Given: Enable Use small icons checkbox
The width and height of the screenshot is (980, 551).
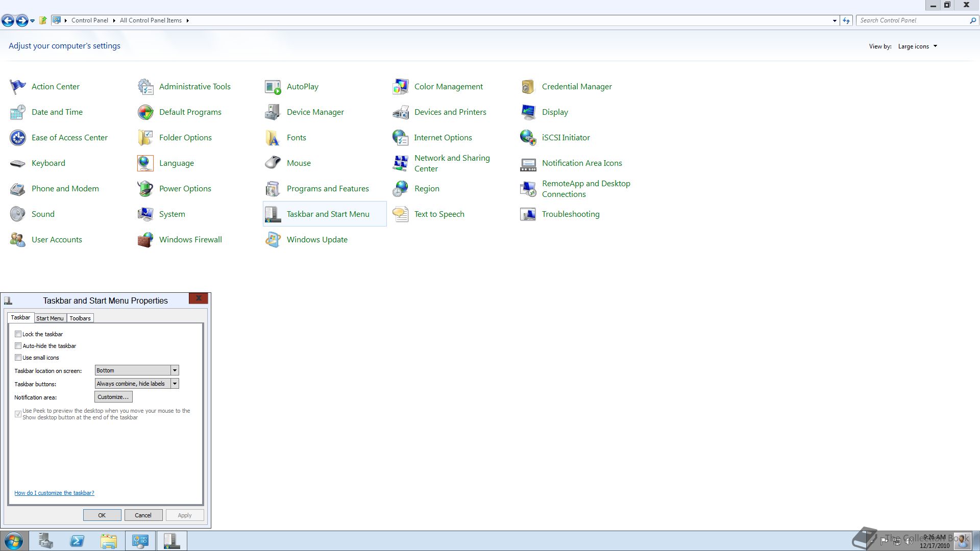Looking at the screenshot, I should (x=18, y=358).
